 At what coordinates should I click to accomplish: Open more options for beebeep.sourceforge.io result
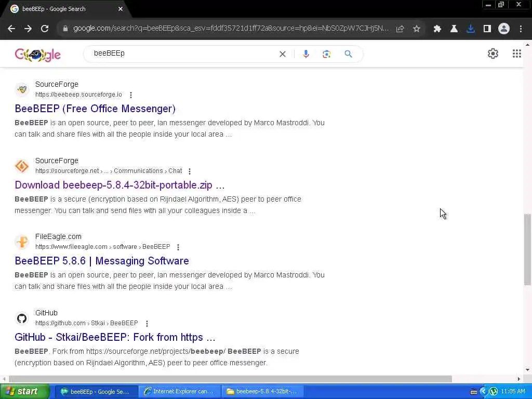point(131,95)
